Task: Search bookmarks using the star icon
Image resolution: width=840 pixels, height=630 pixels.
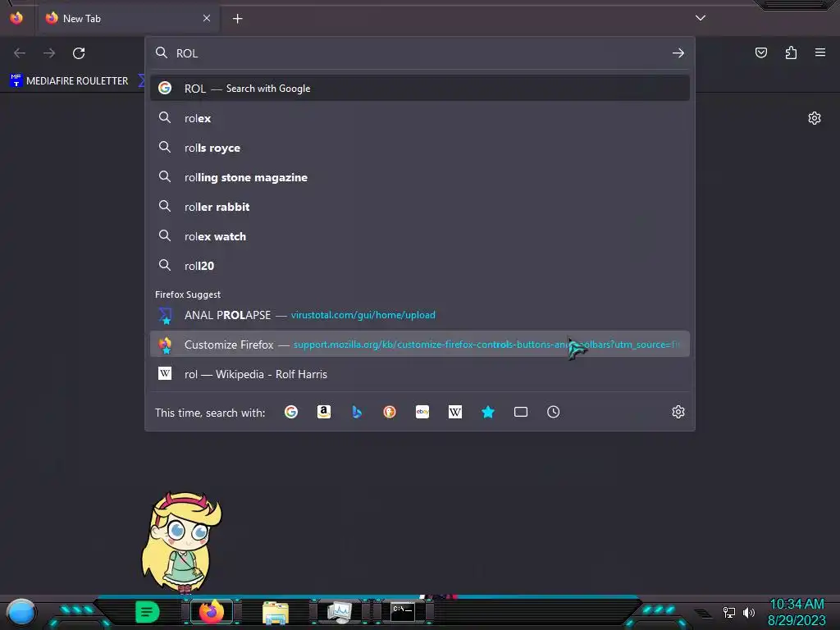Action: [x=488, y=412]
